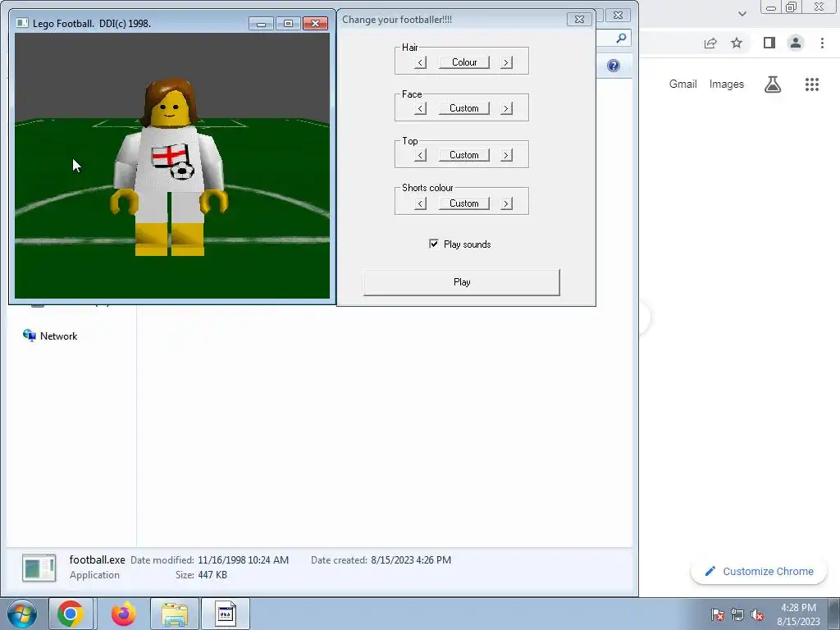Close the Lego Football window
Image resolution: width=840 pixels, height=630 pixels.
click(316, 24)
